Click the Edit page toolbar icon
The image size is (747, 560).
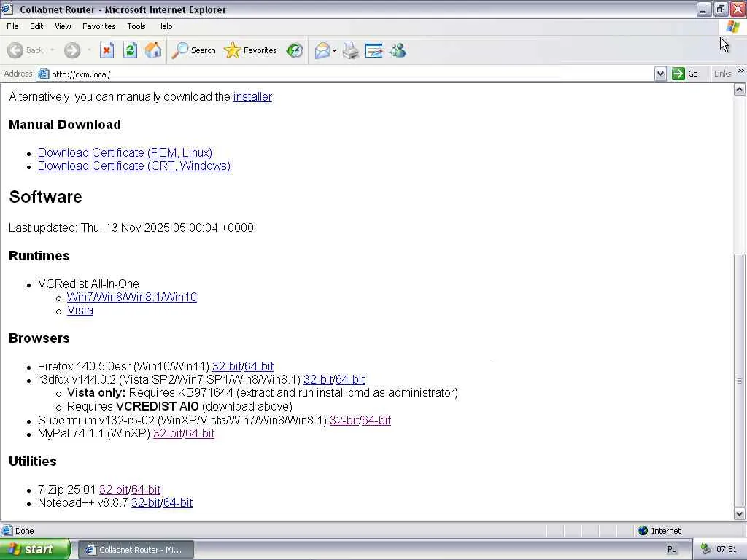[x=374, y=50]
